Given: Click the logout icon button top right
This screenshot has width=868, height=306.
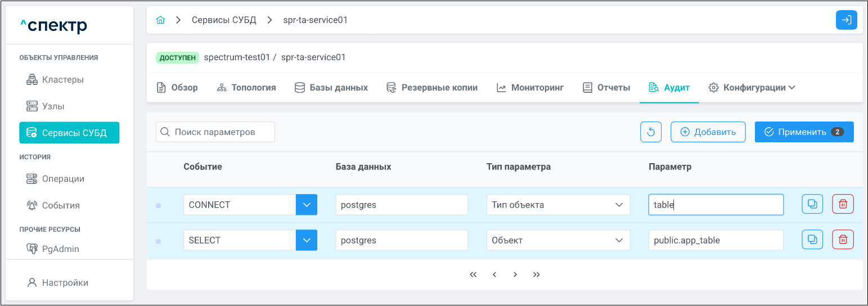Looking at the screenshot, I should pyautogui.click(x=846, y=20).
